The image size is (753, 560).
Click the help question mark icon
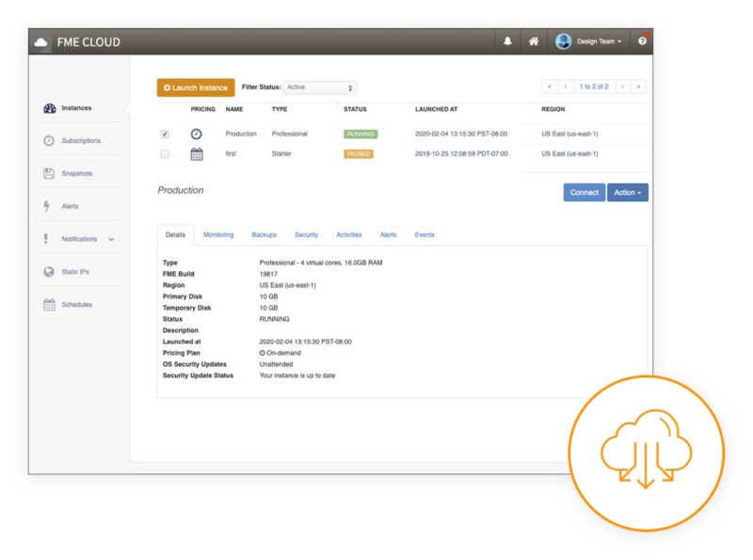[x=643, y=40]
